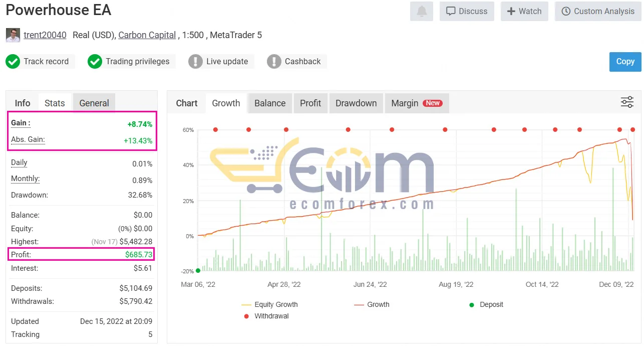Click the Withdrawals $5,790.42 value
The image size is (644, 346).
pos(136,301)
